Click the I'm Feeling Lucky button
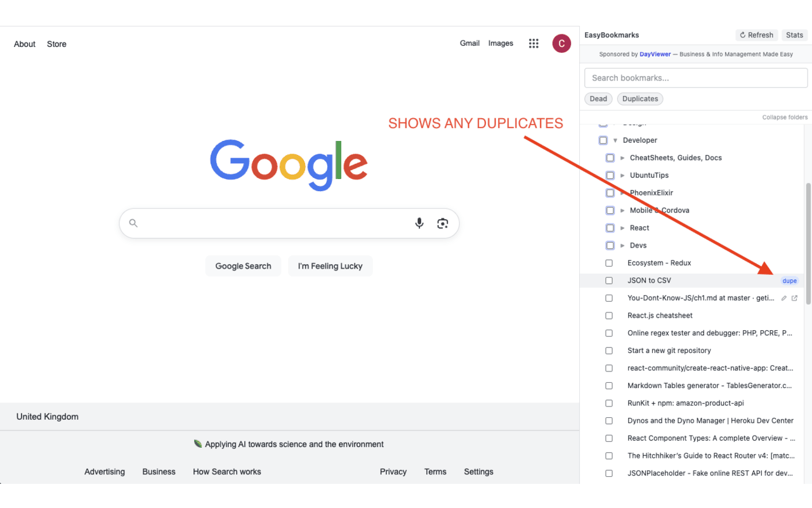The image size is (812, 508). click(x=330, y=266)
